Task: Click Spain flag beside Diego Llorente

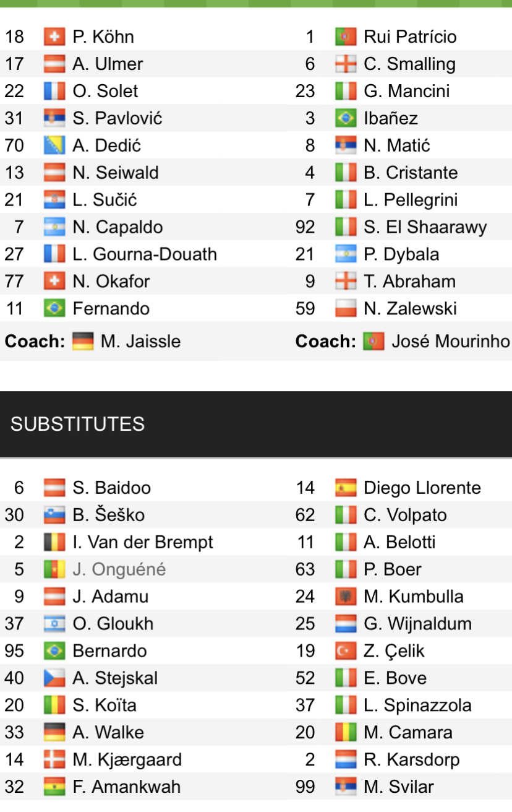Action: (346, 488)
